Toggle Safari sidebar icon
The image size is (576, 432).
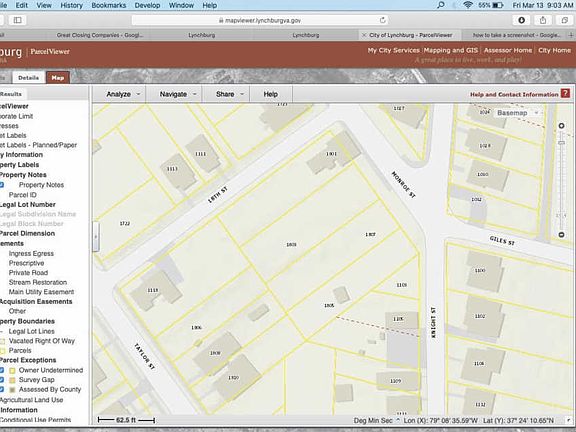17,20
